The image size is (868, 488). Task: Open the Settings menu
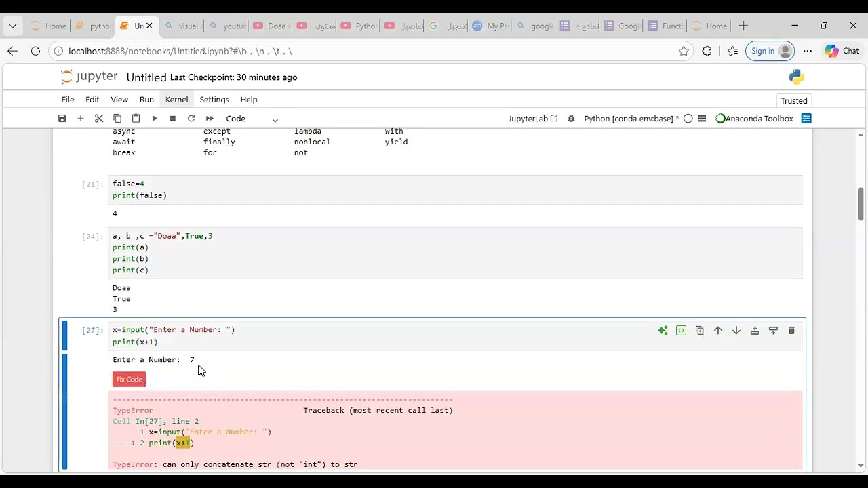point(214,100)
